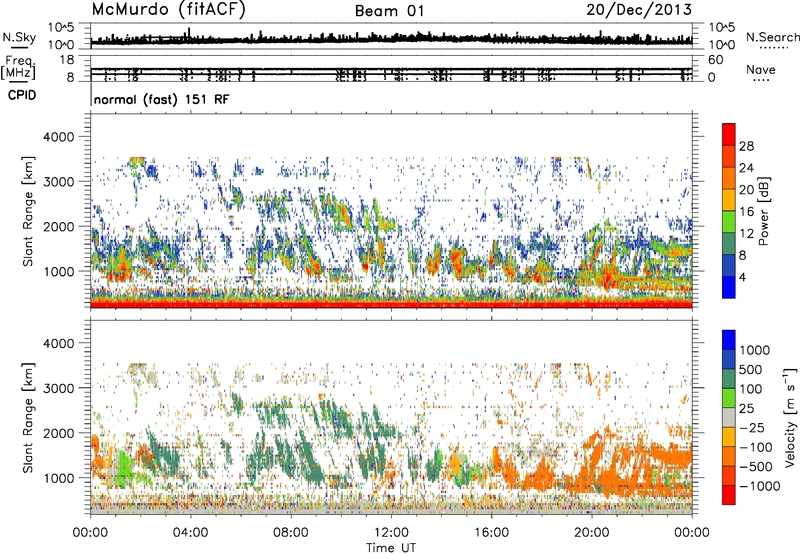Click the "16:00" time tick label

(491, 533)
